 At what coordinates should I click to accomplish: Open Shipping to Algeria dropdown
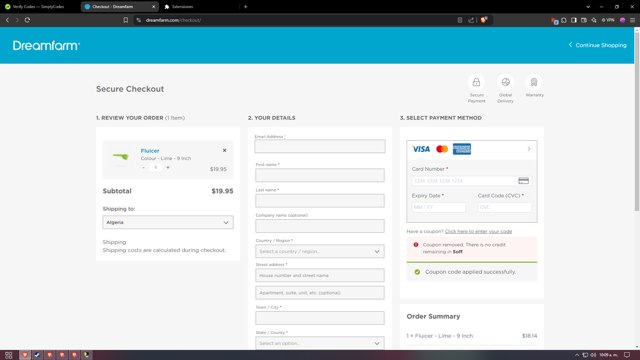(x=168, y=222)
